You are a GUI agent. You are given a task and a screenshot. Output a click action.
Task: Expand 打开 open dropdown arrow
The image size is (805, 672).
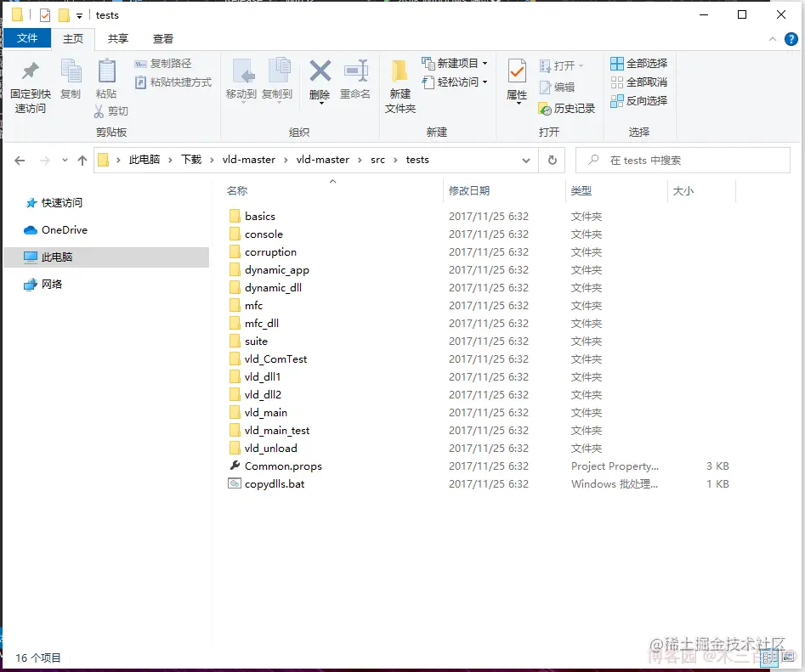[581, 65]
